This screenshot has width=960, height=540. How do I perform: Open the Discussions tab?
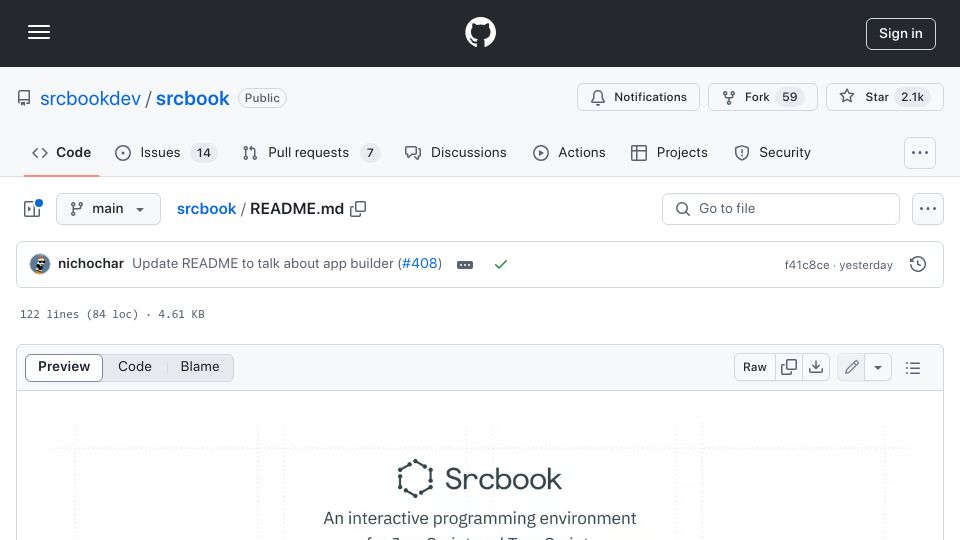456,152
